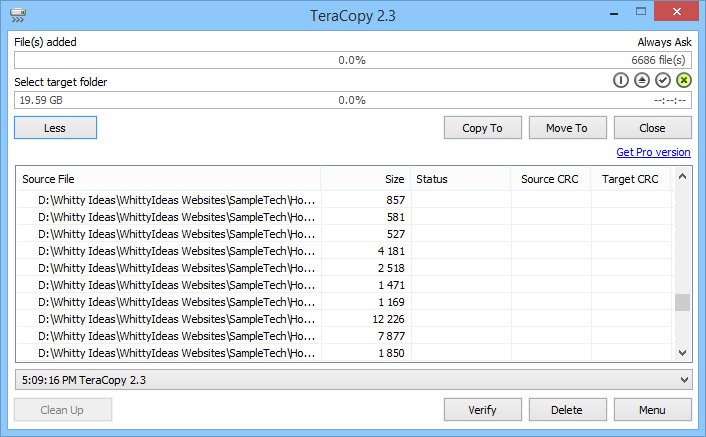Screen dimensions: 706x437
Task: Minimize the TeraCopy 2.3 window
Action: click(614, 13)
